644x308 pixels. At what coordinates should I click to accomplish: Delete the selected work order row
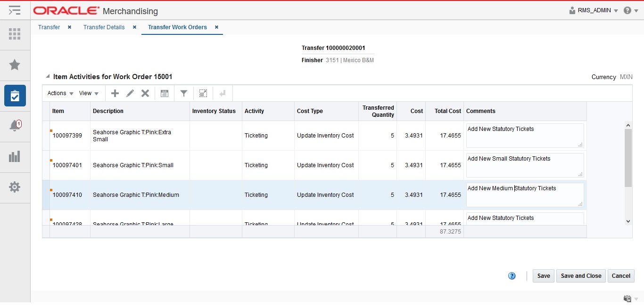click(145, 93)
